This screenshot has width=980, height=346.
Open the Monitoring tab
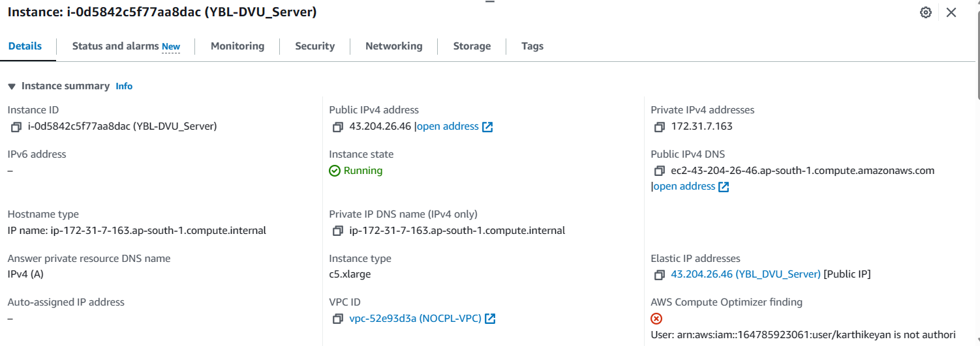coord(237,46)
